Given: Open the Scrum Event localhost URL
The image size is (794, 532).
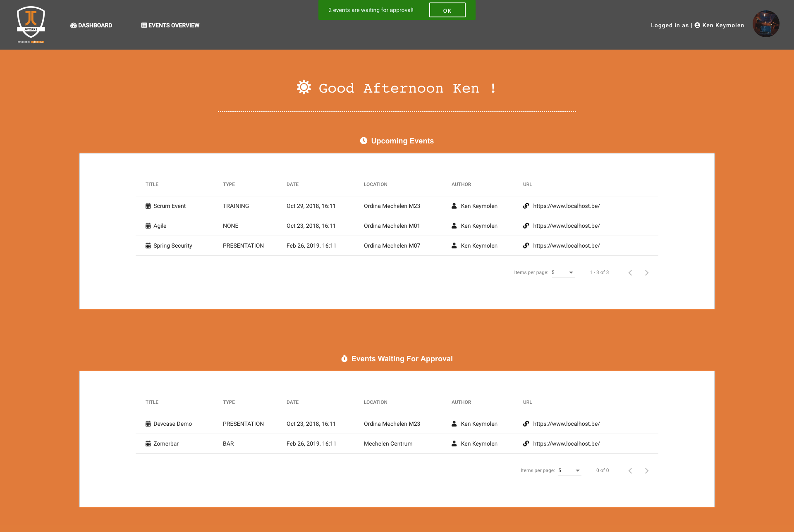Looking at the screenshot, I should pos(566,206).
